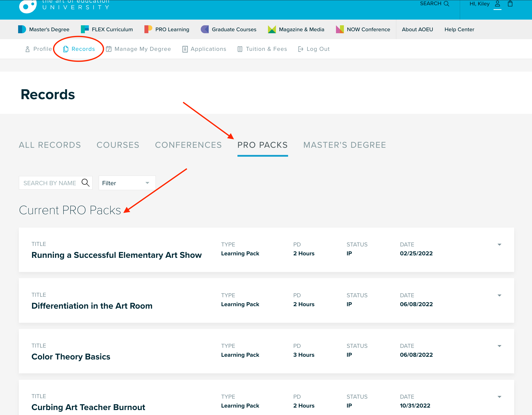This screenshot has height=415, width=532.
Task: Click the date 02/25/2022
Action: (x=416, y=253)
